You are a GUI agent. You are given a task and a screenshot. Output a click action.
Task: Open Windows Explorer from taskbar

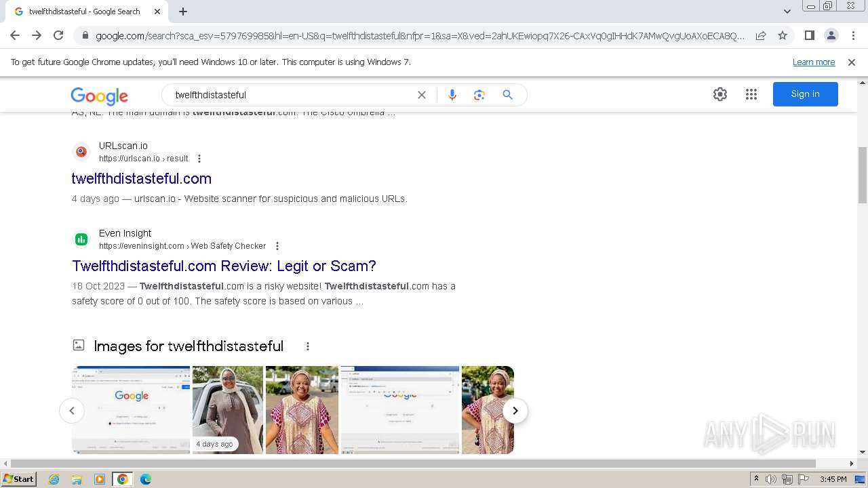click(x=77, y=479)
